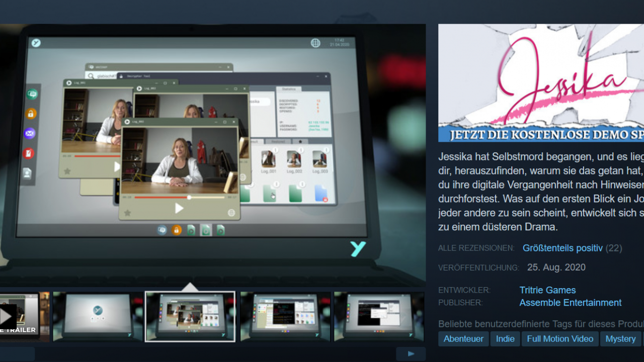644x362 pixels.
Task: Select the red notes icon in sidebar
Action: pos(29,153)
